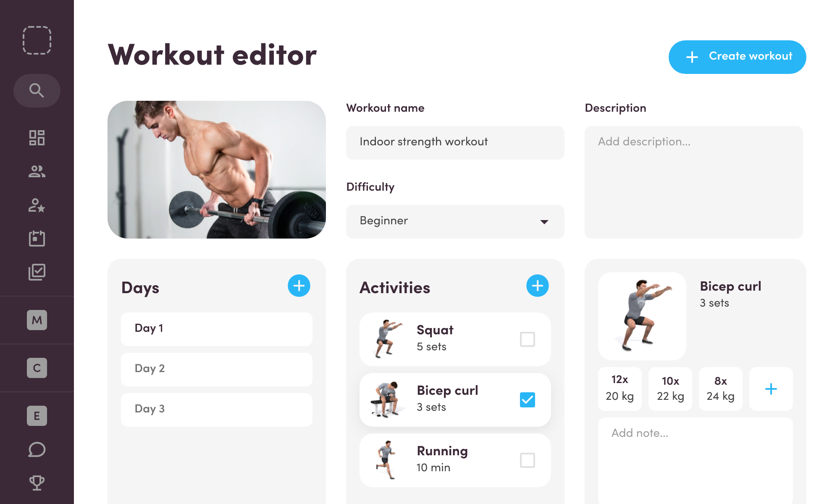The image size is (840, 504).
Task: Select the chat message bubble icon
Action: 36,449
